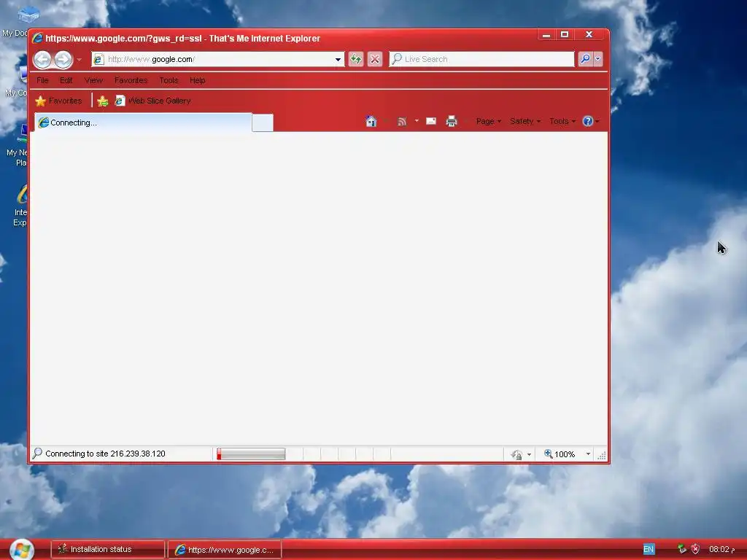The image size is (747, 560).
Task: Click the Read Mail envelope icon
Action: click(x=431, y=121)
